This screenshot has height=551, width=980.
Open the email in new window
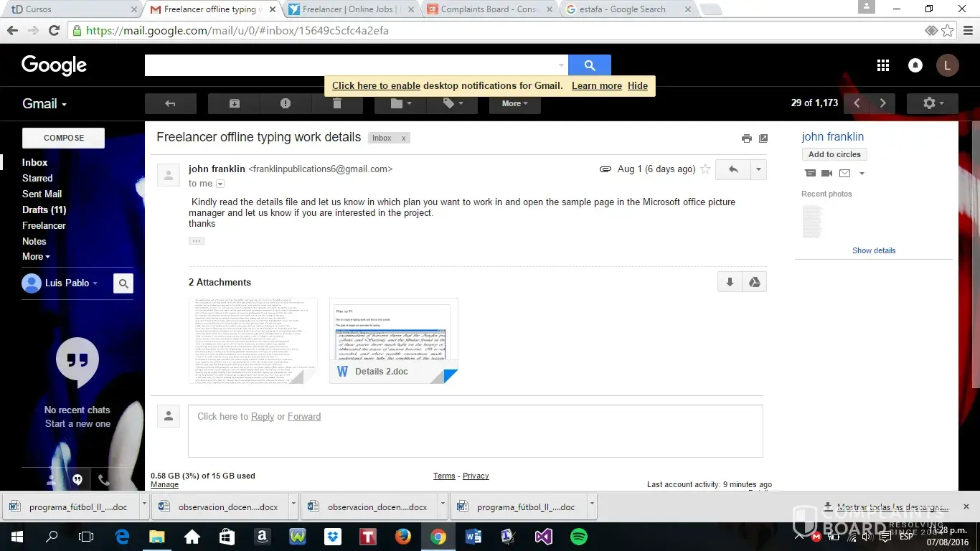click(x=763, y=138)
